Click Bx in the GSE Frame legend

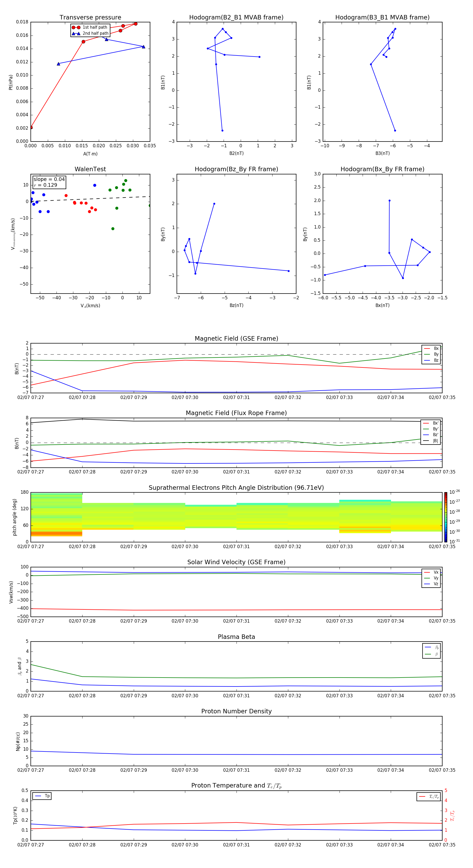(x=431, y=349)
